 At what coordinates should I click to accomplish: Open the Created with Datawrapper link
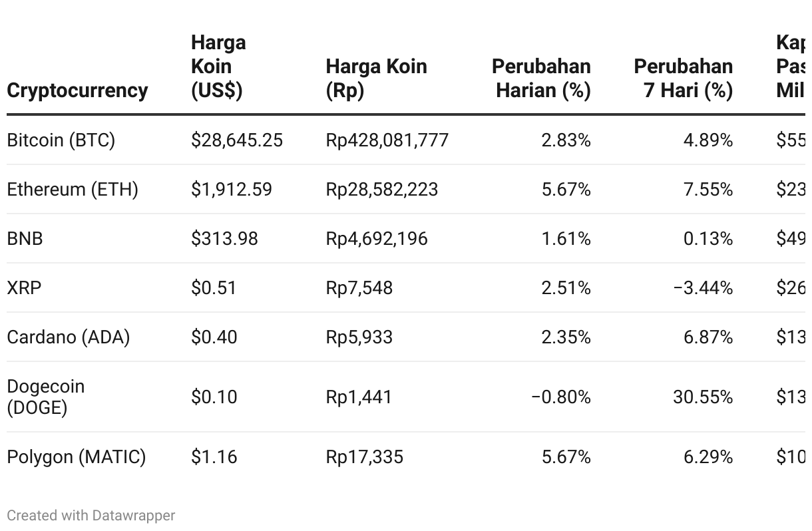[x=91, y=515]
